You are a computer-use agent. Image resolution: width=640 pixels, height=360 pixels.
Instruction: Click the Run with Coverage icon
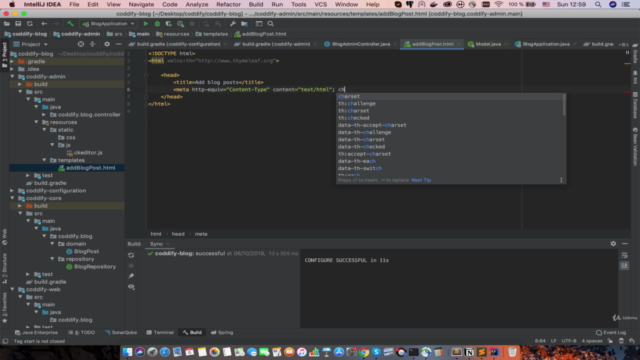(x=169, y=24)
